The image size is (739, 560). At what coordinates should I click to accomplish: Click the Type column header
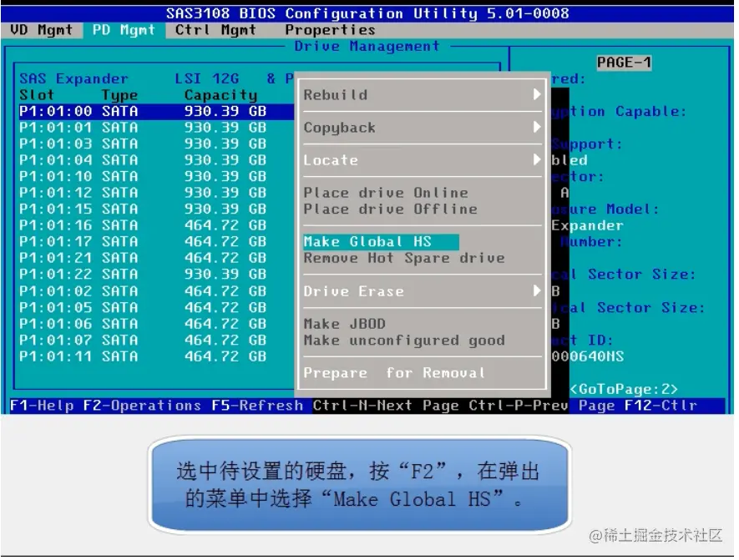pyautogui.click(x=119, y=95)
